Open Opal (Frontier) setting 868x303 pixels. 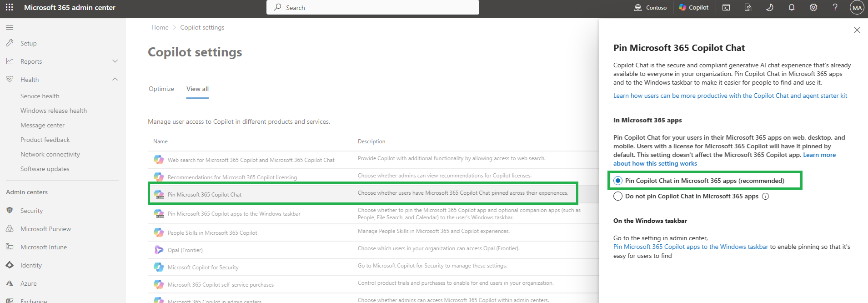coord(185,250)
